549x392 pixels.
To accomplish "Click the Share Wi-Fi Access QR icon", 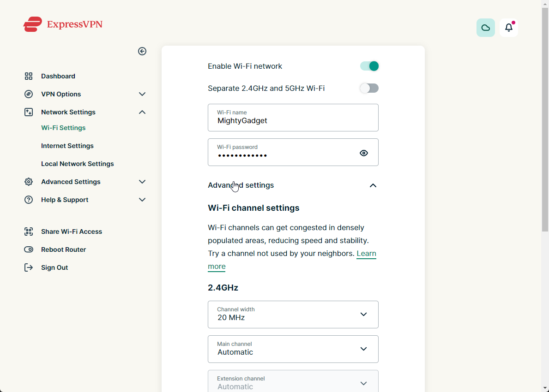I will click(29, 232).
